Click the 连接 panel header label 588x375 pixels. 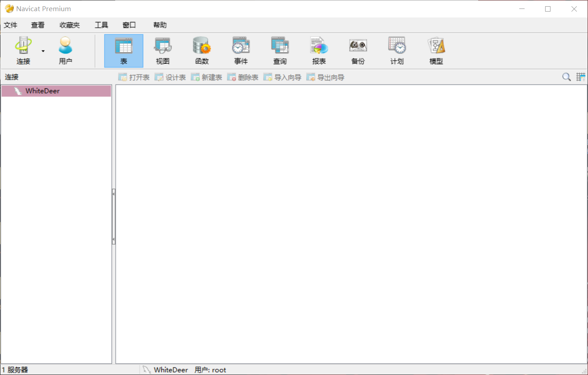coord(12,77)
